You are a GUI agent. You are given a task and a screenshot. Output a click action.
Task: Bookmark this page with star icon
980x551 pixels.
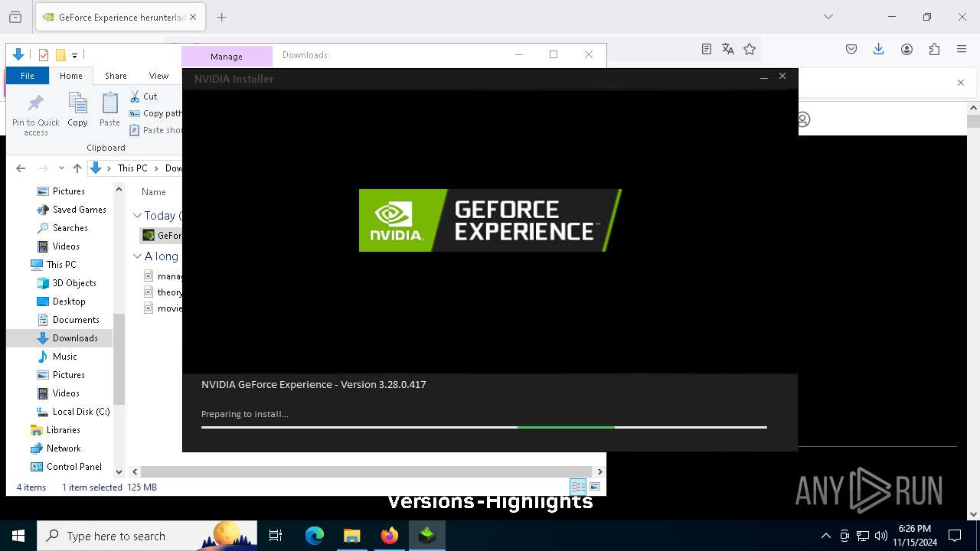click(750, 49)
